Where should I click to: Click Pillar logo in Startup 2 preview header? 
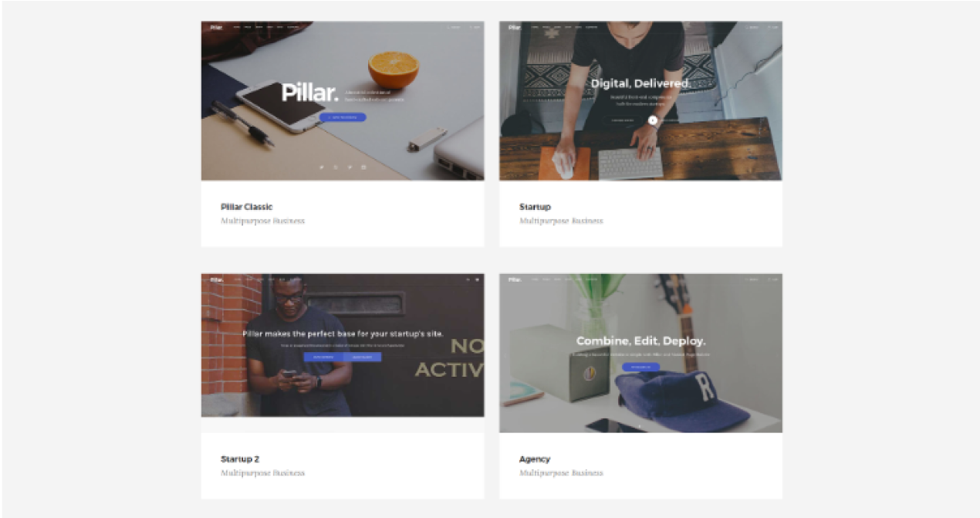[x=216, y=279]
